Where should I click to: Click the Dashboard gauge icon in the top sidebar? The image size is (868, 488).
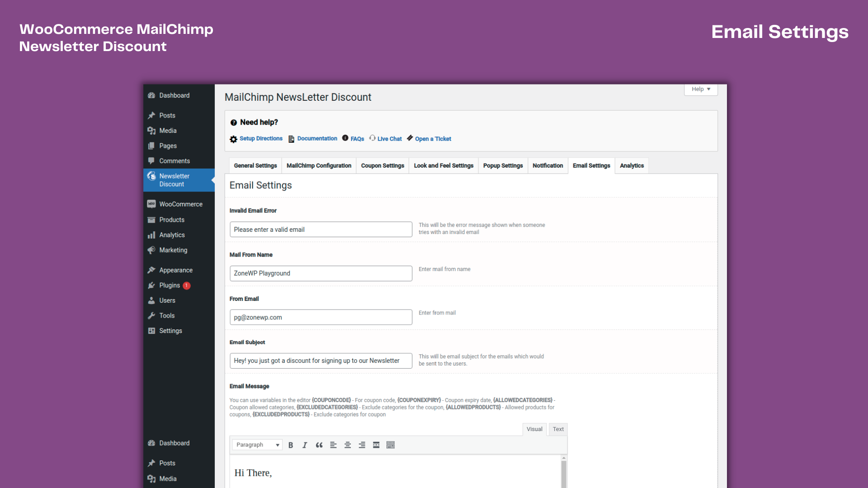click(x=151, y=95)
